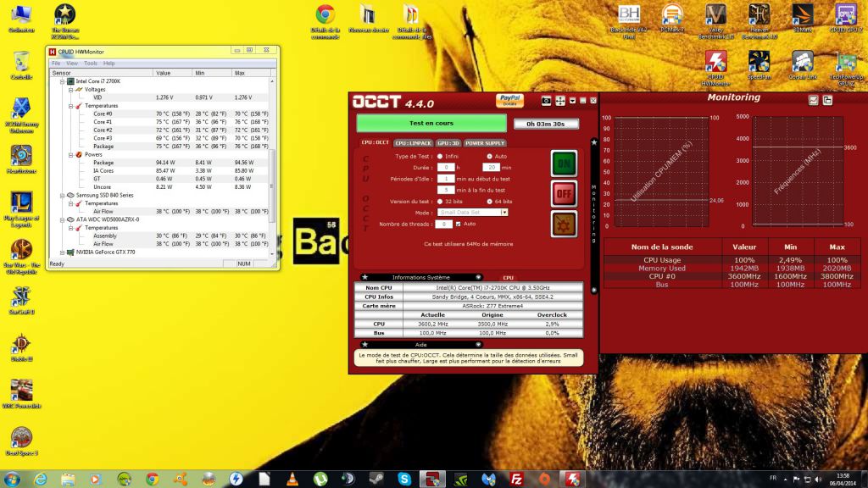The width and height of the screenshot is (868, 488).
Task: Switch to the POWER SUPPLY tab
Action: [x=485, y=143]
